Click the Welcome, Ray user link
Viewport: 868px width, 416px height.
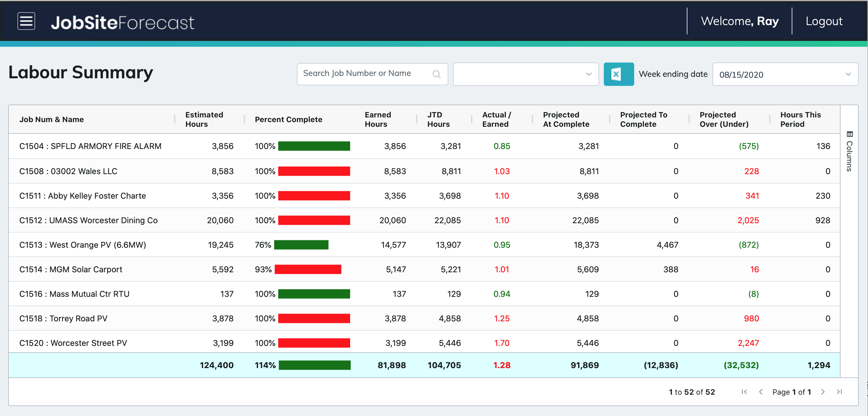[740, 21]
